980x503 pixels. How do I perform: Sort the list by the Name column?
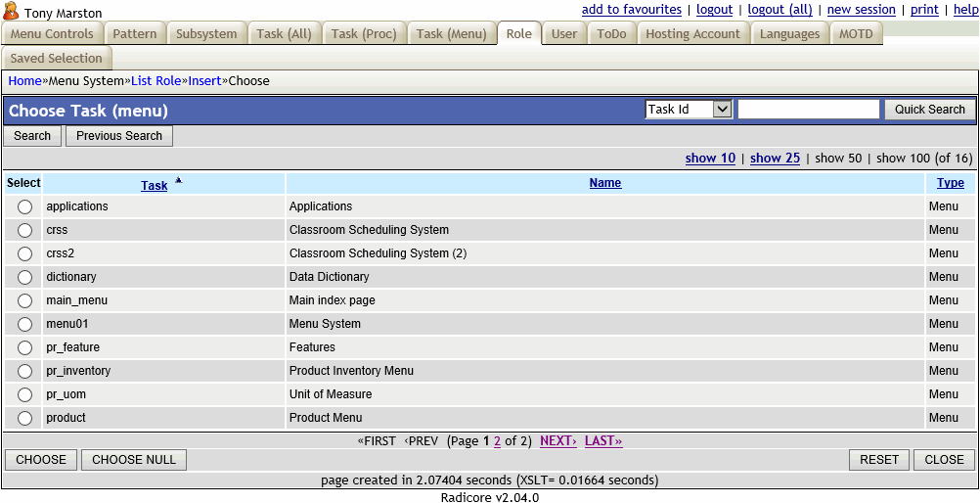tap(604, 183)
